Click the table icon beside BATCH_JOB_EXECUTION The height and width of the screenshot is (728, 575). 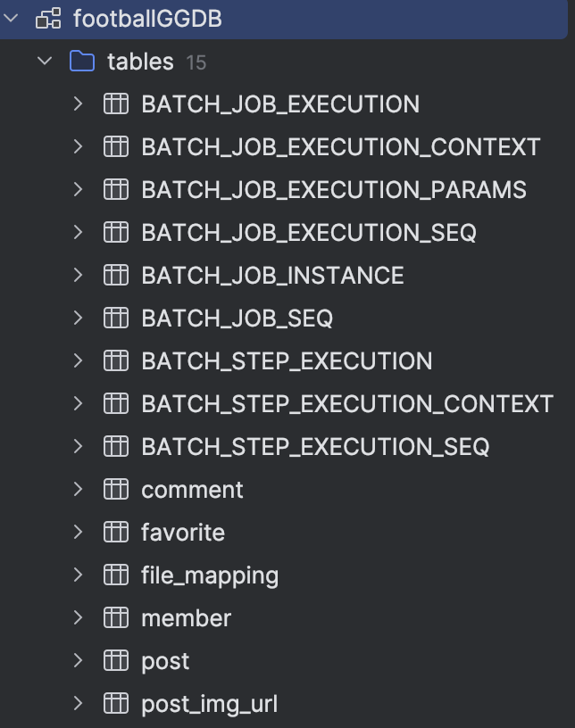116,104
